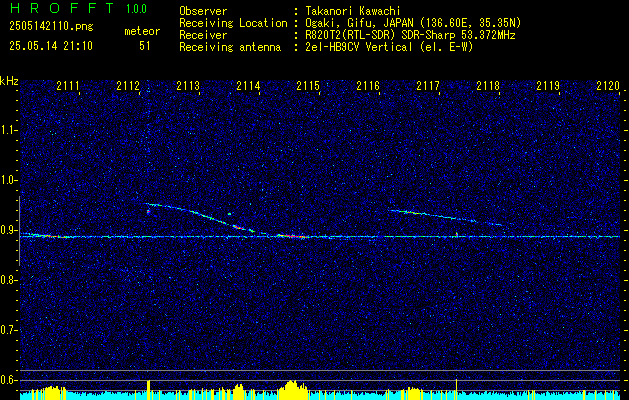Click the observer name Takanori Kawachi
The width and height of the screenshot is (629, 400).
(353, 11)
